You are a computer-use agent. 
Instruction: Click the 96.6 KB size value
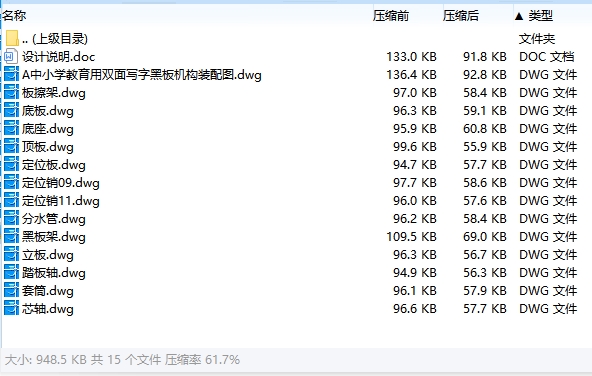pyautogui.click(x=415, y=309)
